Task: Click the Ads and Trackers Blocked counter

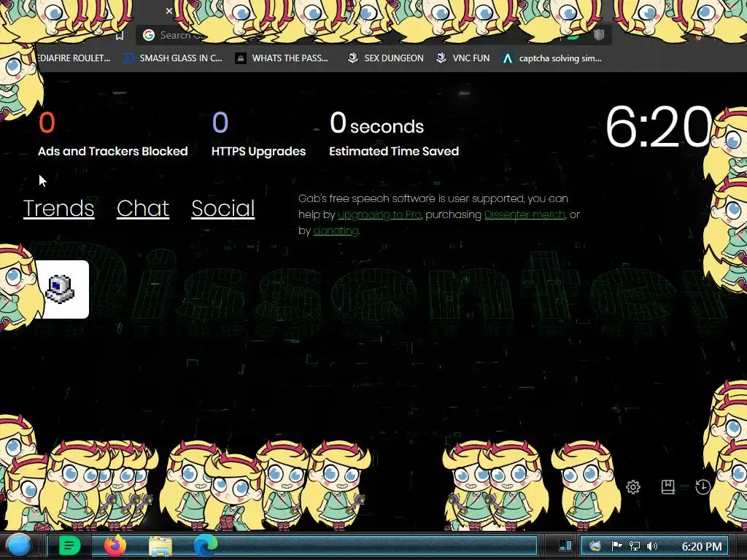Action: [113, 134]
